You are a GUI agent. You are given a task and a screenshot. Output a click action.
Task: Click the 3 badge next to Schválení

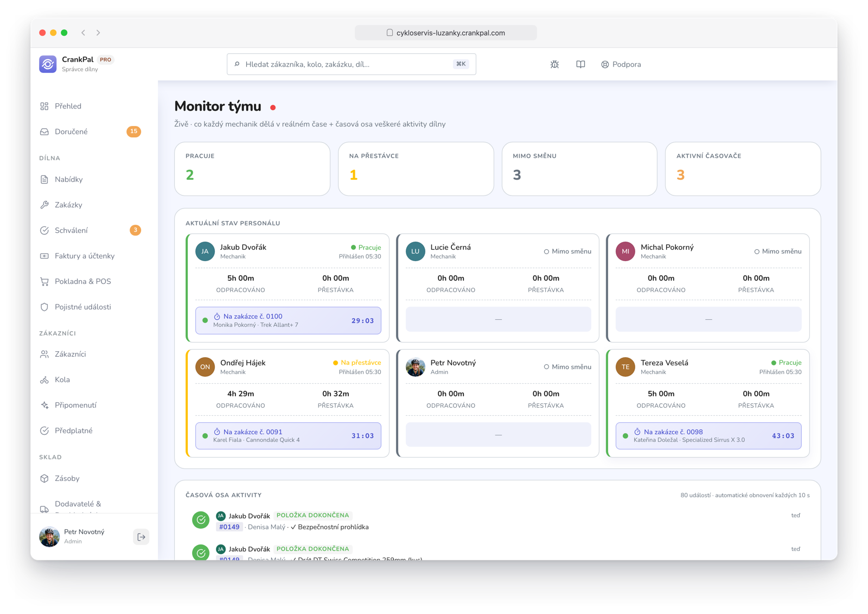click(135, 230)
